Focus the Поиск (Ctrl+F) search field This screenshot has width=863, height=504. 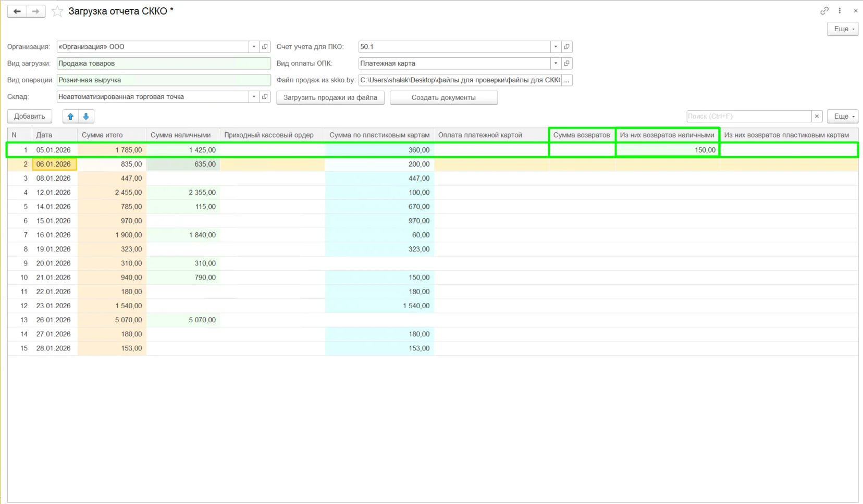[749, 117]
